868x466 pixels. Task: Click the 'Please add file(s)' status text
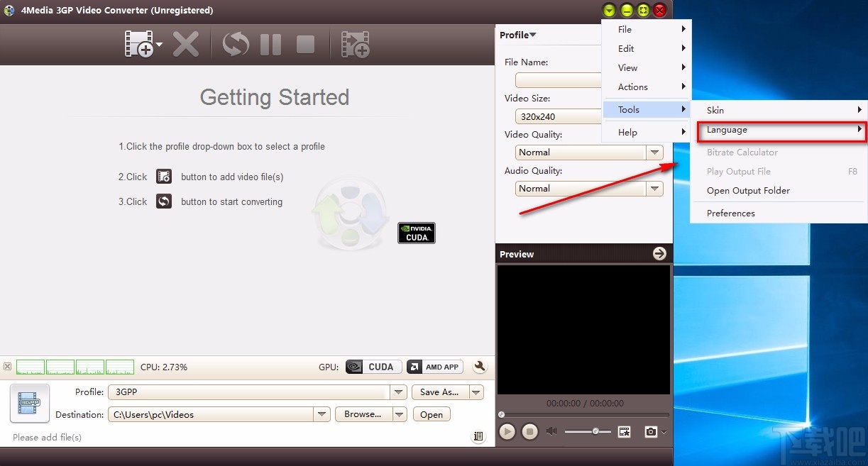coord(47,437)
